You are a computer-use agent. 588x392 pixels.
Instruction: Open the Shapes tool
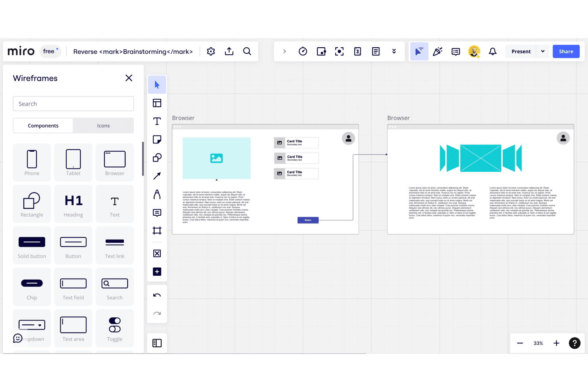coord(157,158)
